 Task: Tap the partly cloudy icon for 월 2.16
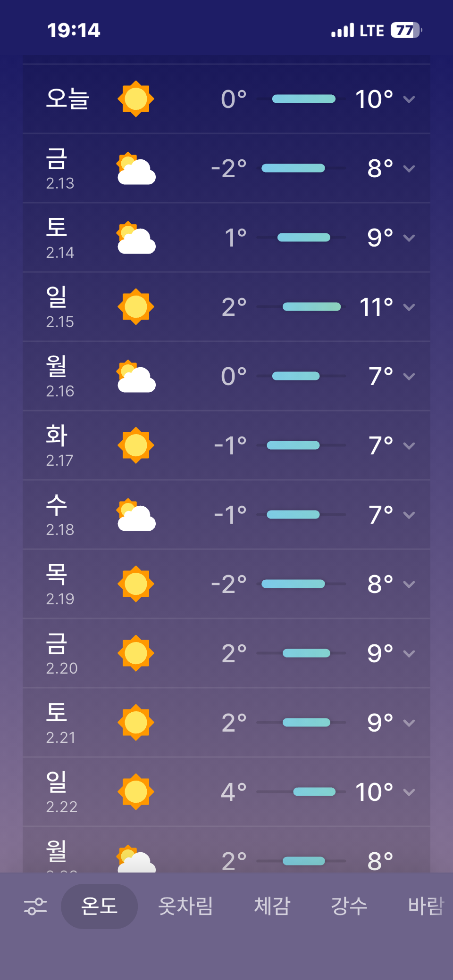tap(136, 377)
